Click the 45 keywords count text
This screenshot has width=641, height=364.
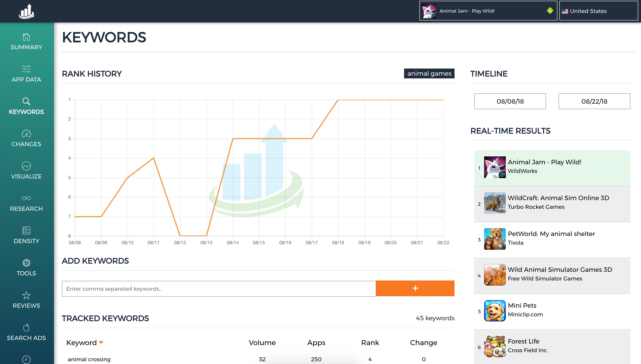pos(435,318)
